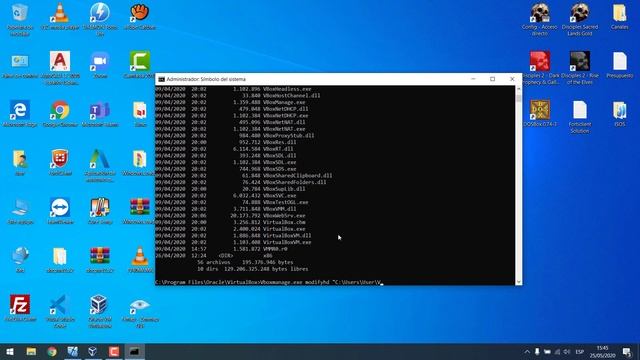Open the Recycle Bin desktop icon
The height and width of the screenshot is (360, 640).
click(20, 20)
